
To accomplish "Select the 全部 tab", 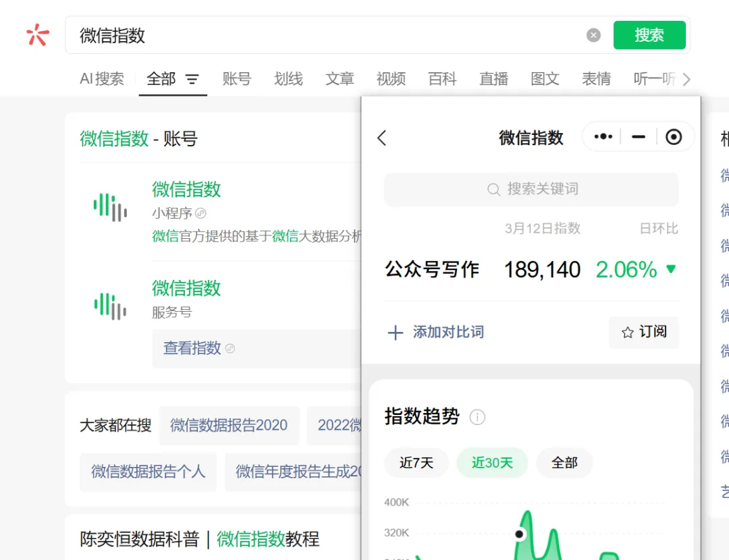I will [161, 79].
